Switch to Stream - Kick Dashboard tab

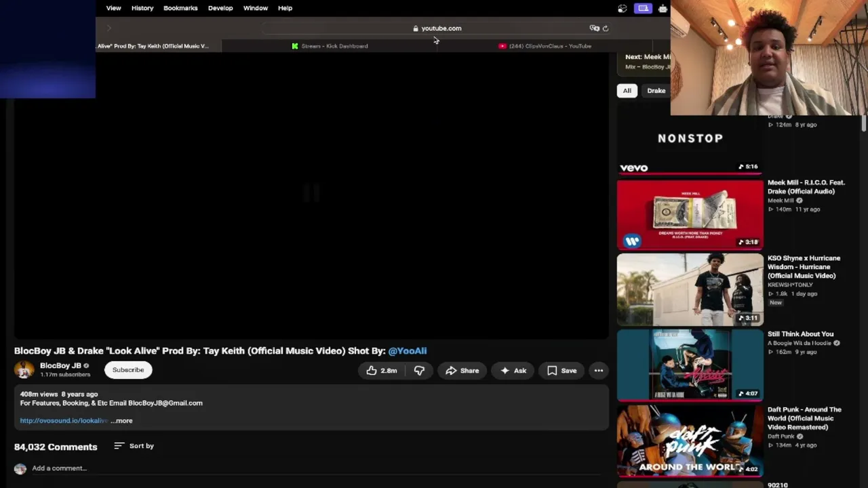click(x=330, y=46)
